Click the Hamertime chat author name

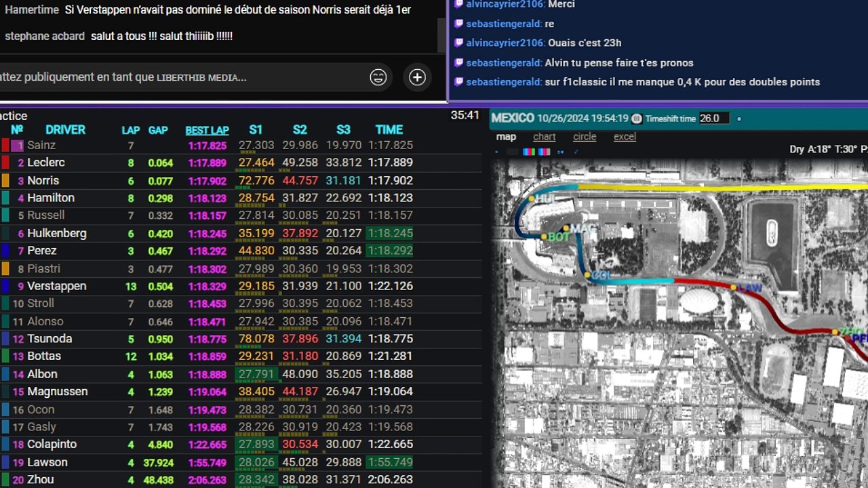(31, 10)
